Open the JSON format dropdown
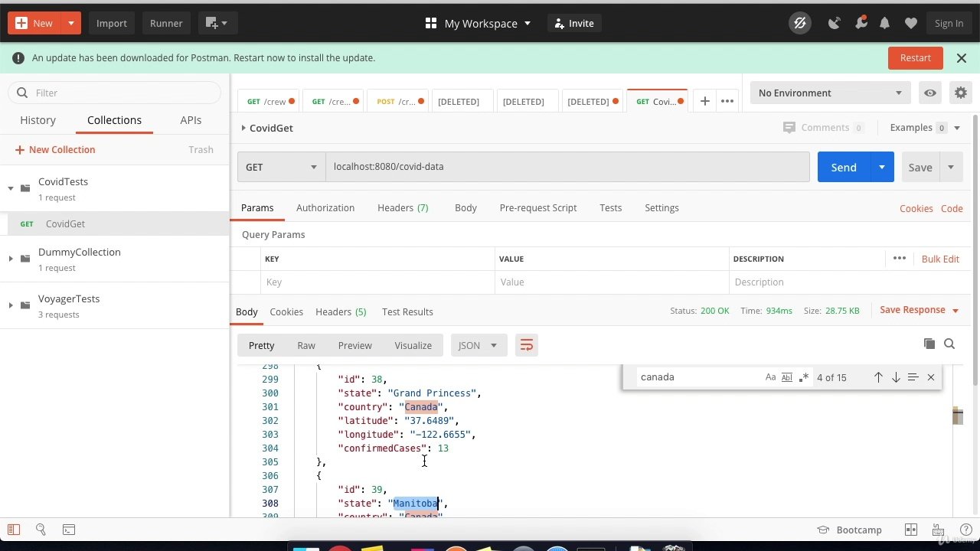The image size is (980, 551). point(479,345)
